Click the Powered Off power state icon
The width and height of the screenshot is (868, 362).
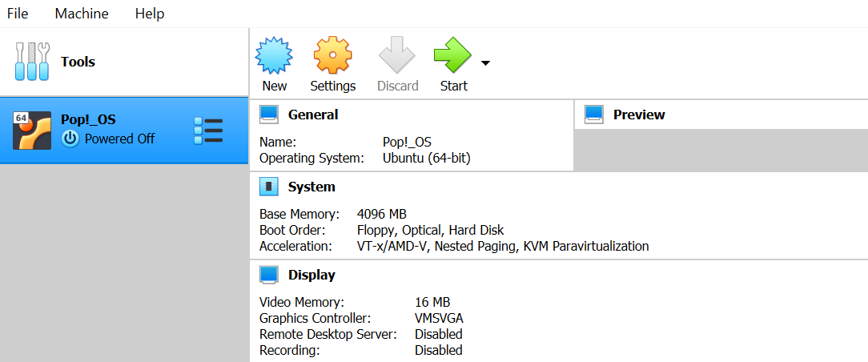pos(70,139)
